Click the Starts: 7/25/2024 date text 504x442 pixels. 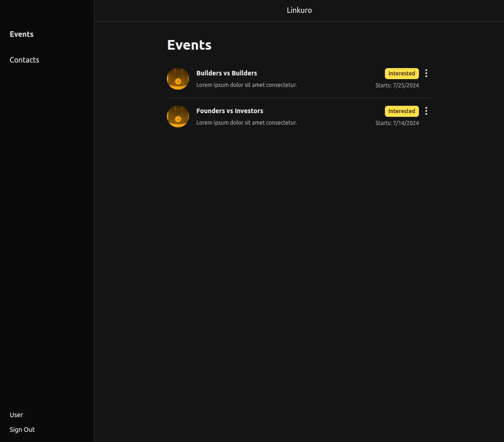[397, 86]
